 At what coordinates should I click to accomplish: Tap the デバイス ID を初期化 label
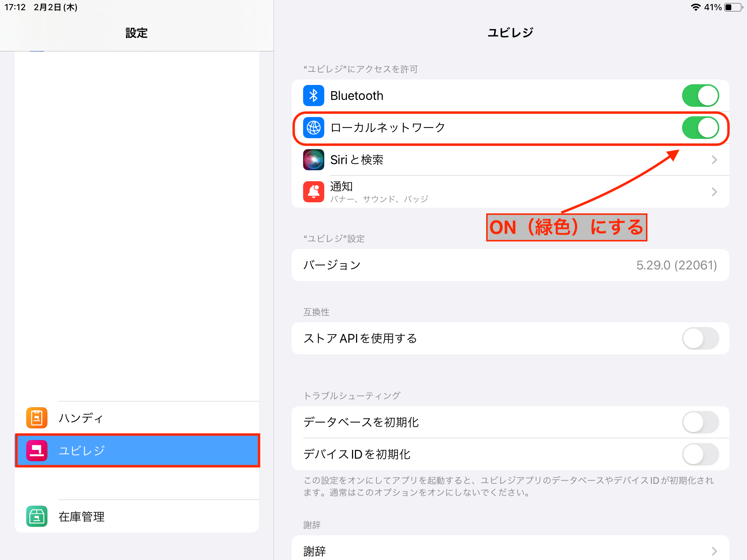point(357,454)
